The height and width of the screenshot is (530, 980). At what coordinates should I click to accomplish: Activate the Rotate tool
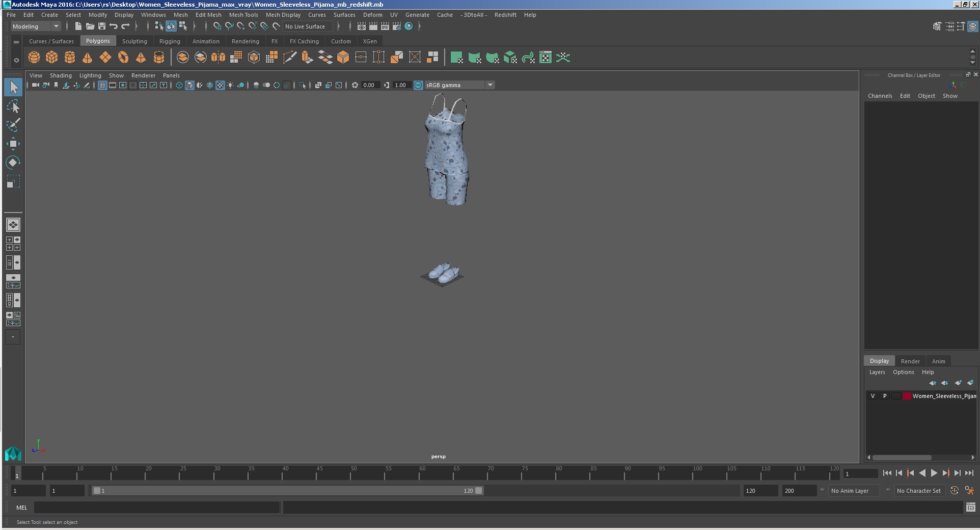13,163
